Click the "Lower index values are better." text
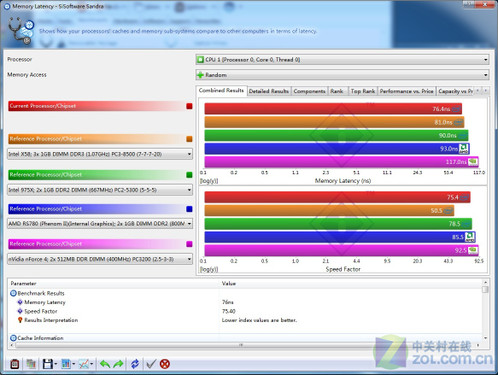 pyautogui.click(x=259, y=320)
